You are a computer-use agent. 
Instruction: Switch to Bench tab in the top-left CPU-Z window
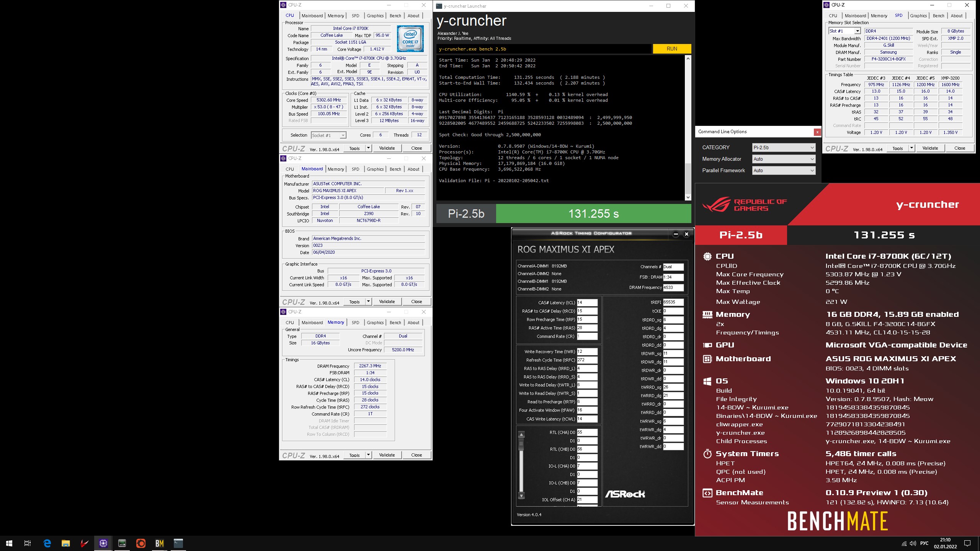[395, 16]
